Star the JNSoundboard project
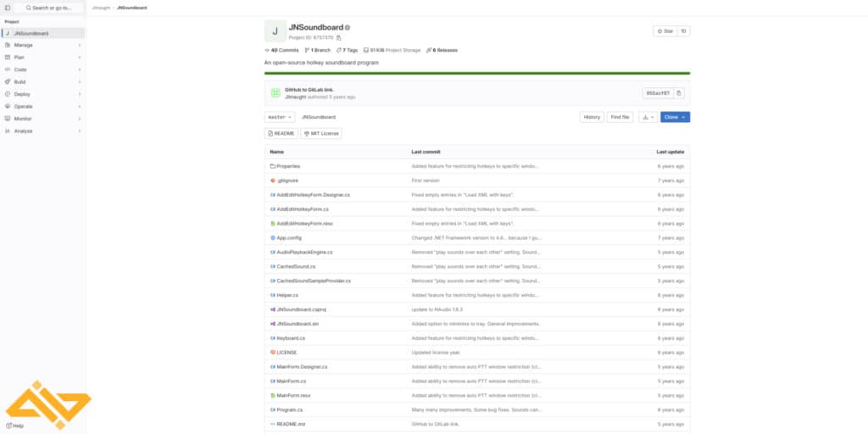The width and height of the screenshot is (868, 434). tap(665, 31)
